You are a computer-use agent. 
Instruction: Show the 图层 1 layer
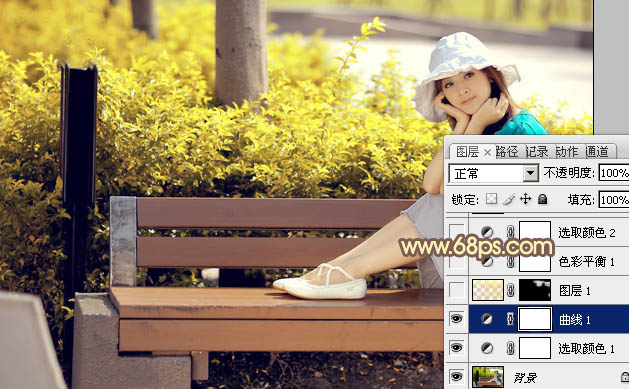(x=456, y=290)
